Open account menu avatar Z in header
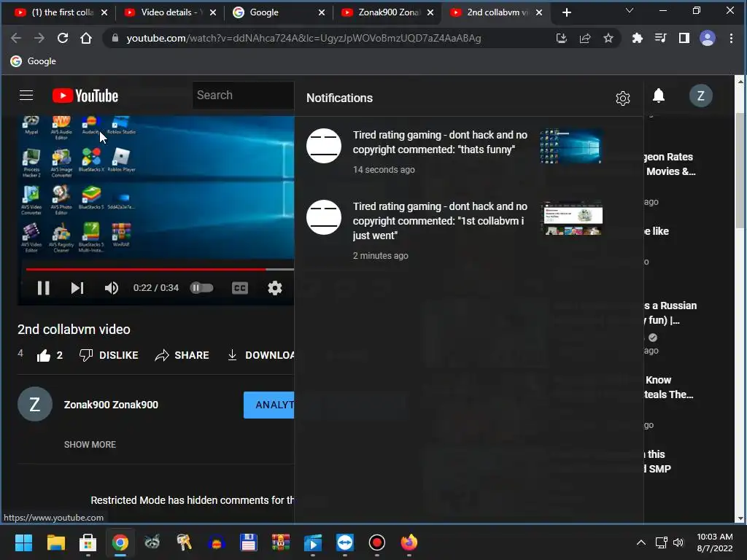 point(701,96)
